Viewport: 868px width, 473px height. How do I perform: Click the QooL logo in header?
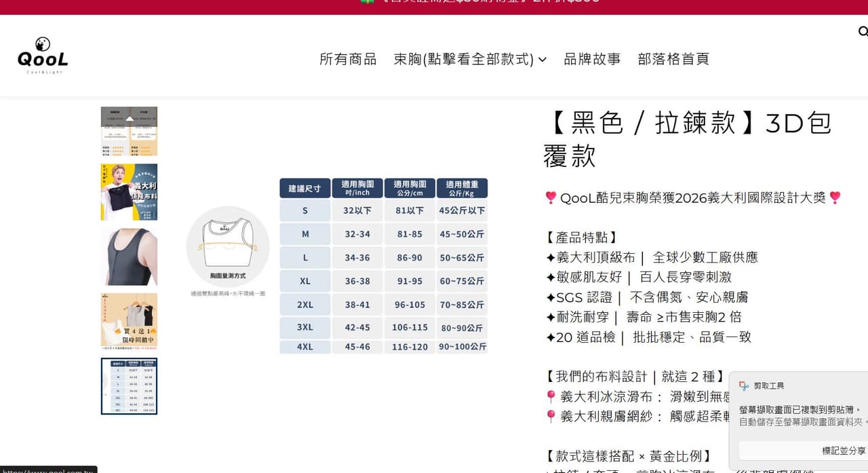[x=43, y=56]
